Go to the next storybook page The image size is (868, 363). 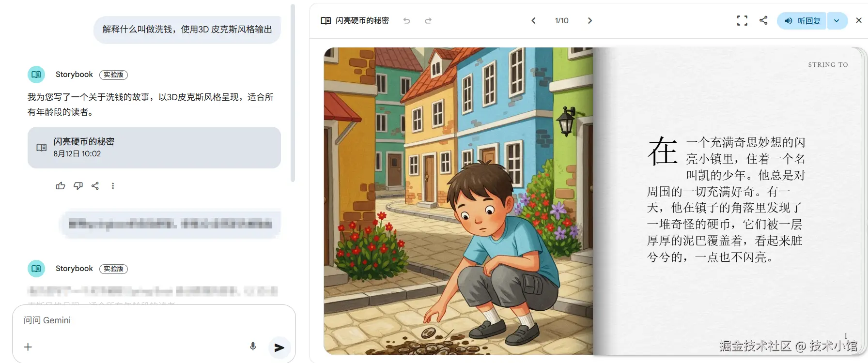(x=590, y=20)
